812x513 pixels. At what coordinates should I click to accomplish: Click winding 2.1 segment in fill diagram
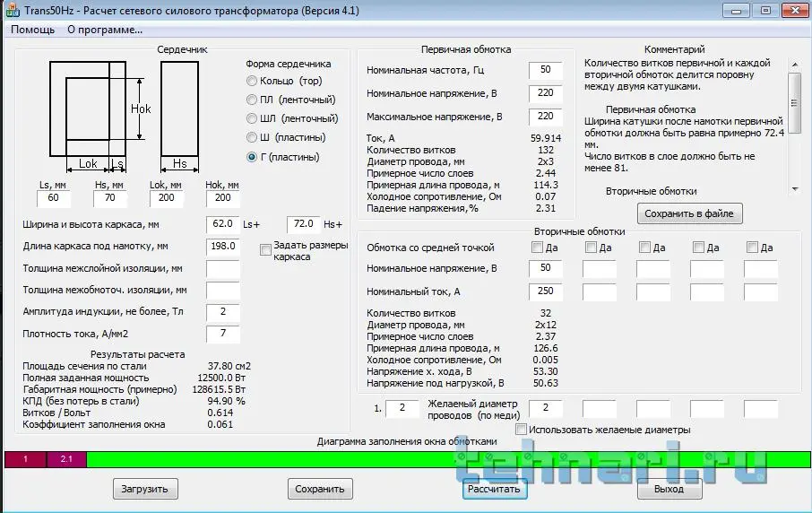click(x=65, y=459)
